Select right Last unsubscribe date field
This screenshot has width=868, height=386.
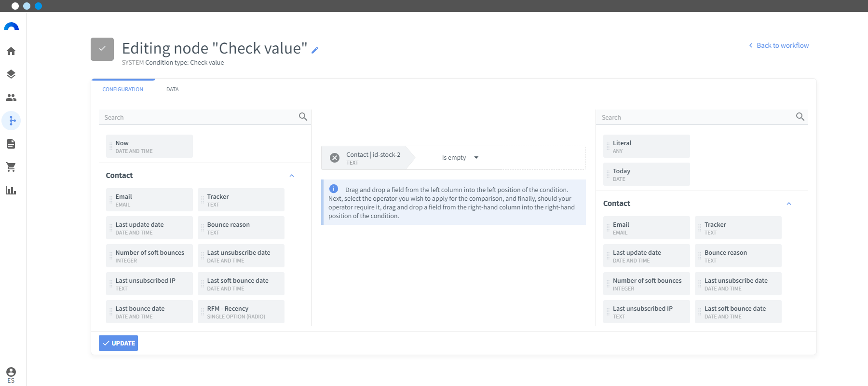(738, 284)
